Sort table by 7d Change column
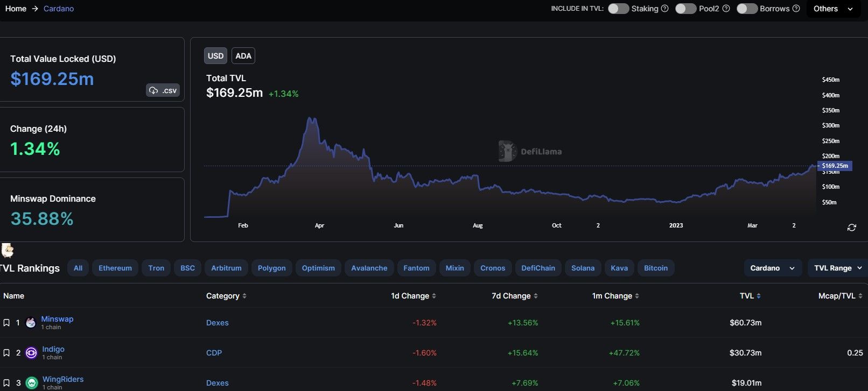Viewport: 868px width, 391px height. pyautogui.click(x=514, y=296)
